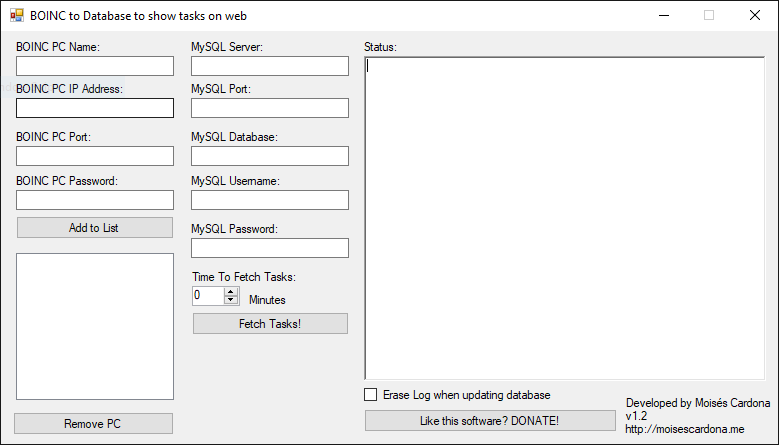
Task: Click inside the empty PC list box
Action: (95, 326)
